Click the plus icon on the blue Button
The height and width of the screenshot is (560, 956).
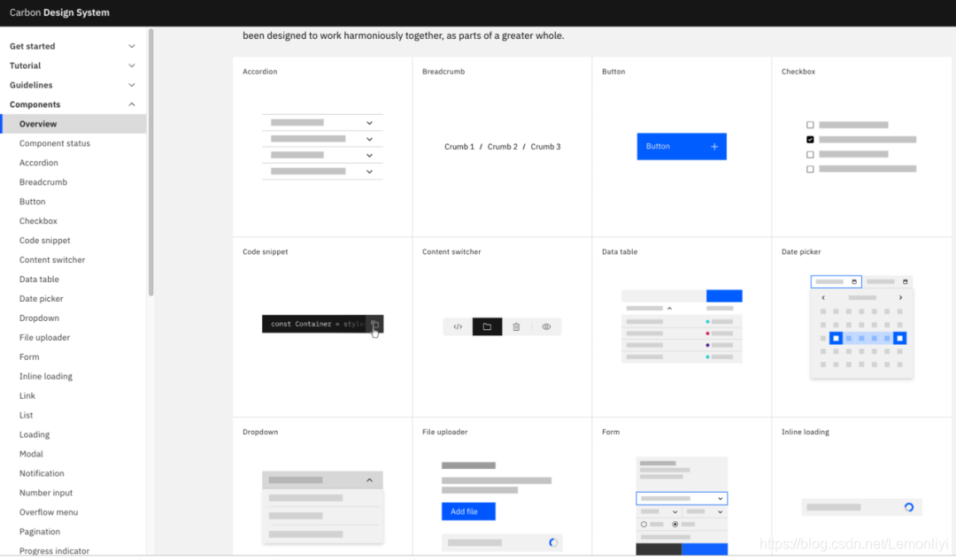pyautogui.click(x=714, y=146)
